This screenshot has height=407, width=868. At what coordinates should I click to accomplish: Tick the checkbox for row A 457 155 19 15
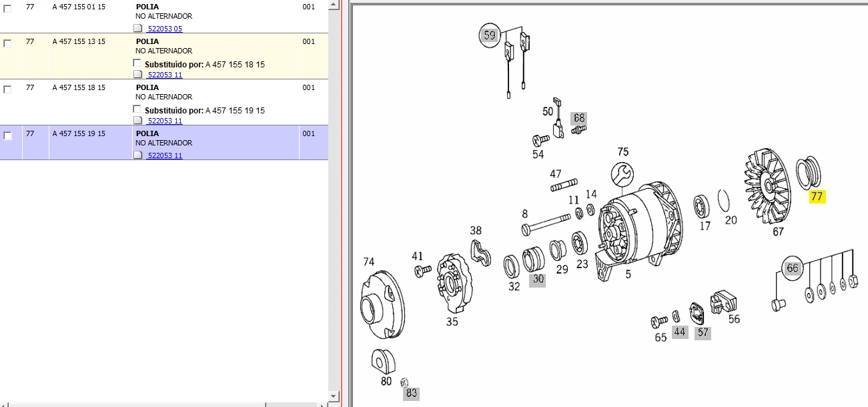click(x=8, y=136)
